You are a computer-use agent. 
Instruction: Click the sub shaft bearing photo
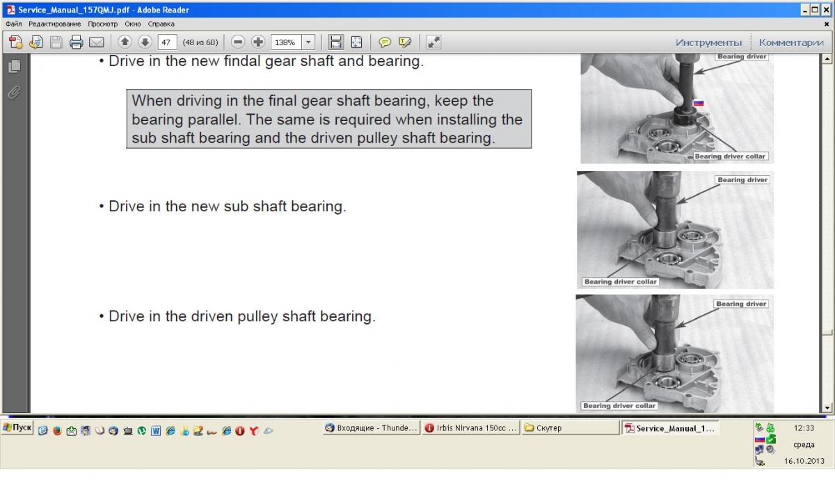pos(675,230)
